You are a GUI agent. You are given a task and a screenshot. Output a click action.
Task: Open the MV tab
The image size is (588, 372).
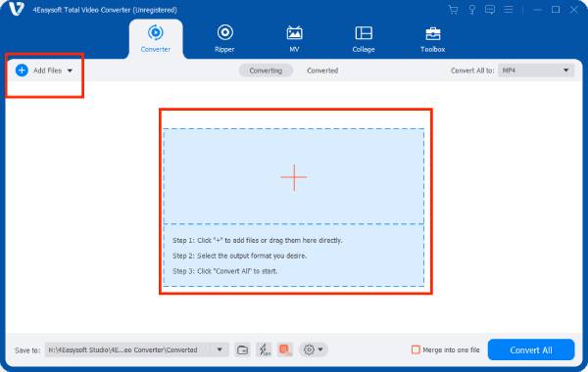294,39
